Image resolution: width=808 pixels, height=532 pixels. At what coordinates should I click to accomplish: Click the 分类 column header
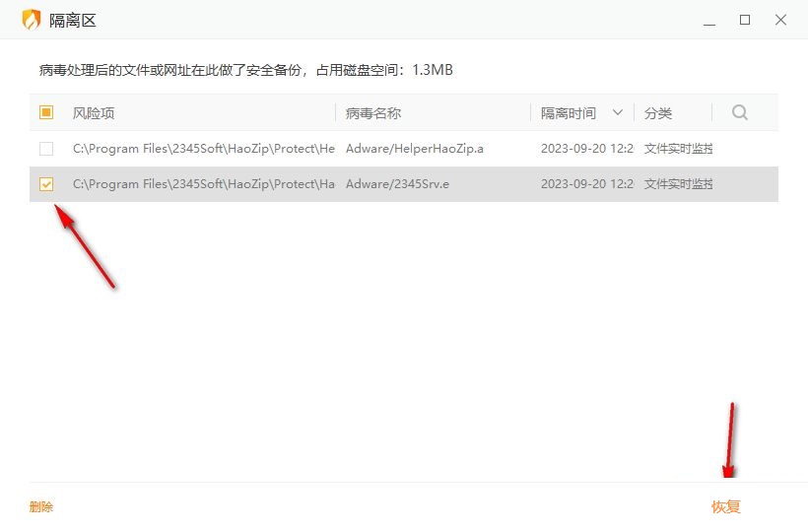(x=658, y=112)
